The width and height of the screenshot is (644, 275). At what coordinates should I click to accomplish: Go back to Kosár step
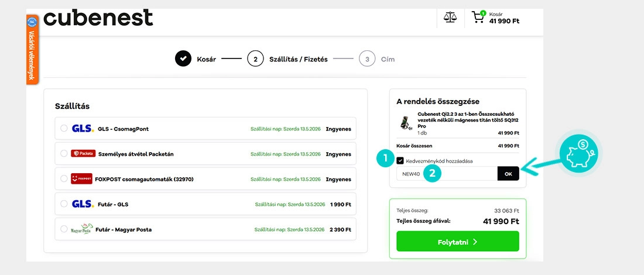coord(206,59)
